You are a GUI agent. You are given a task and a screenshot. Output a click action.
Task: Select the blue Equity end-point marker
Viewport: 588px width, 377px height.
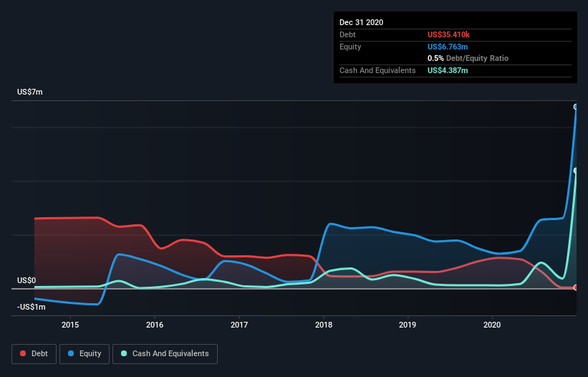pyautogui.click(x=576, y=107)
